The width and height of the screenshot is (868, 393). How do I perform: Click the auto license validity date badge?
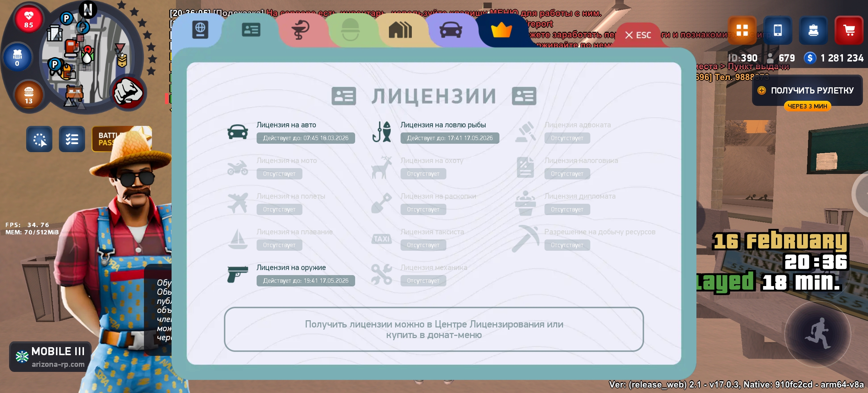point(305,138)
